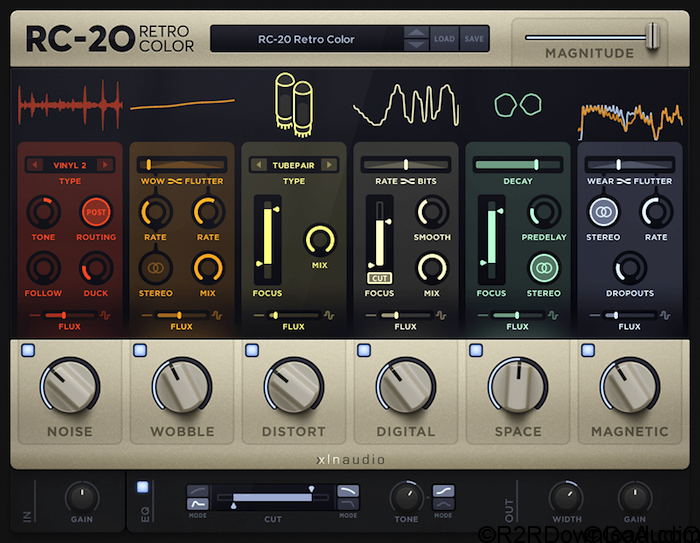Select next distortion type after TUBEPAIR
700x543 pixels.
[x=329, y=165]
